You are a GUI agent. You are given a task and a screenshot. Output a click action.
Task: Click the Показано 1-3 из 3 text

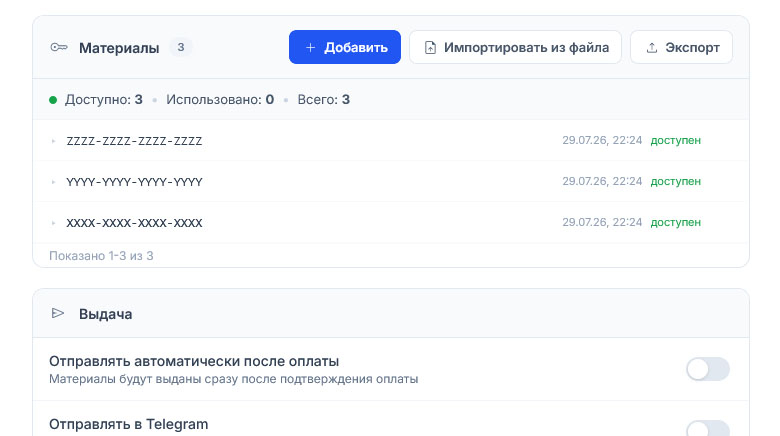point(101,256)
